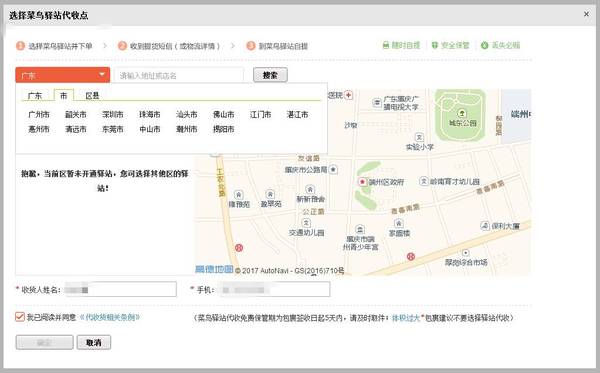600x373 pixels.
Task: Click the step 2 circle icon 收到提货短信
Action: pos(122,46)
